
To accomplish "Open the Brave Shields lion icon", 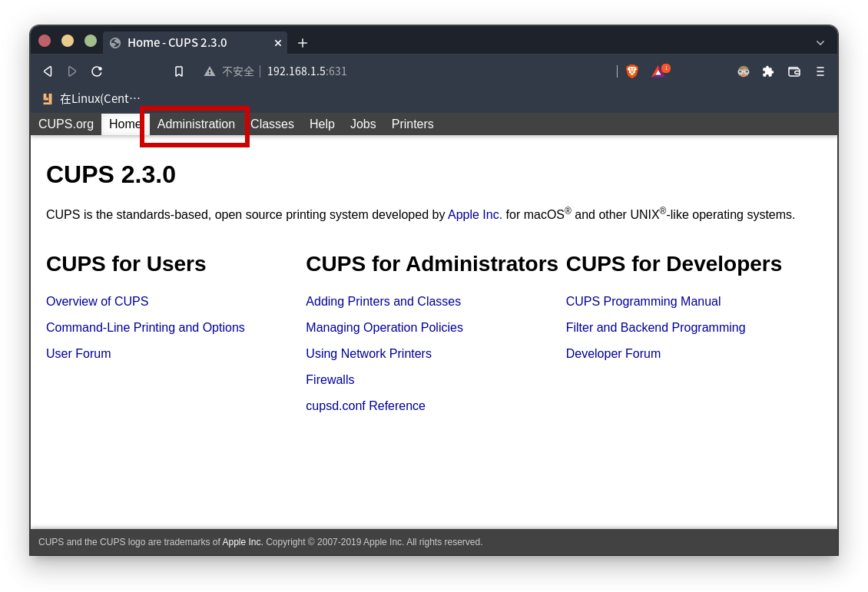I will 632,71.
